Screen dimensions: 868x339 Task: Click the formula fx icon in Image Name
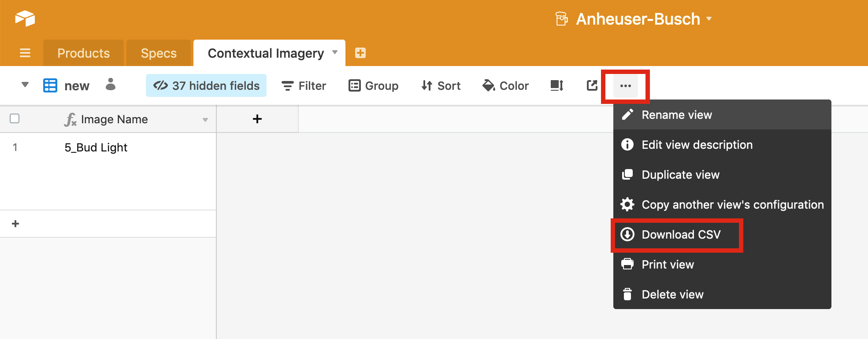[70, 119]
